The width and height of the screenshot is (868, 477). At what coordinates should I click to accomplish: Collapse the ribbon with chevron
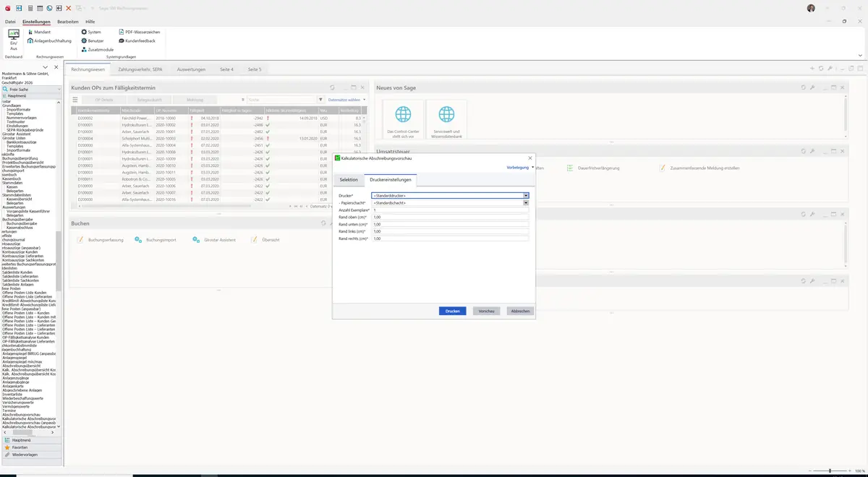(x=860, y=54)
